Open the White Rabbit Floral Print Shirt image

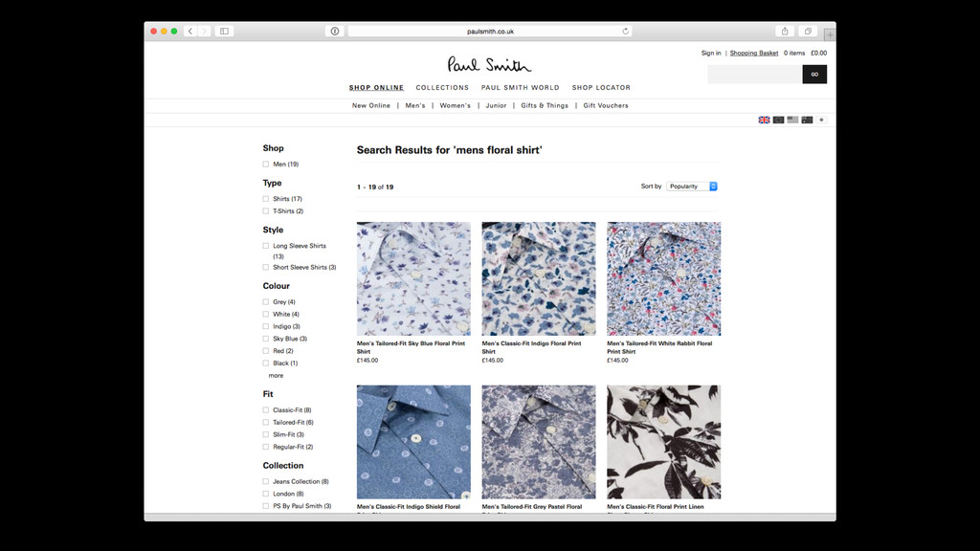tap(664, 278)
